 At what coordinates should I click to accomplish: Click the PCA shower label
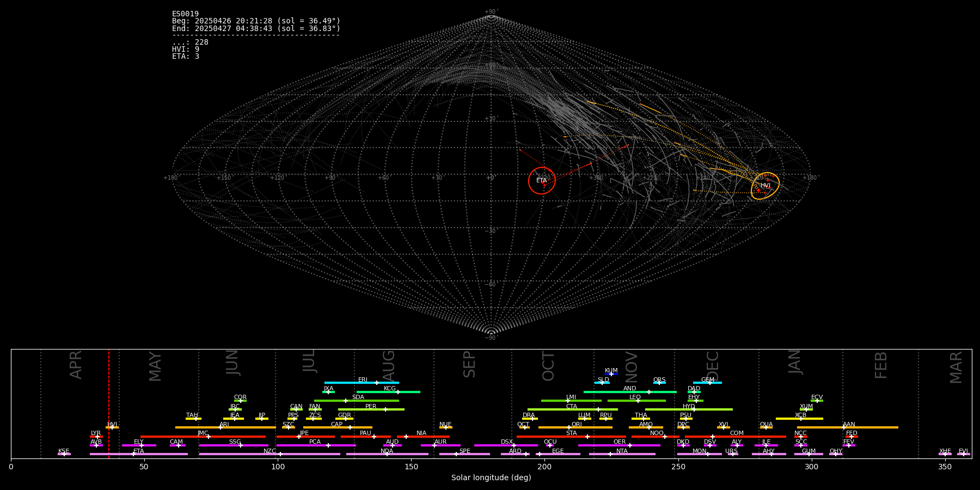315,442
